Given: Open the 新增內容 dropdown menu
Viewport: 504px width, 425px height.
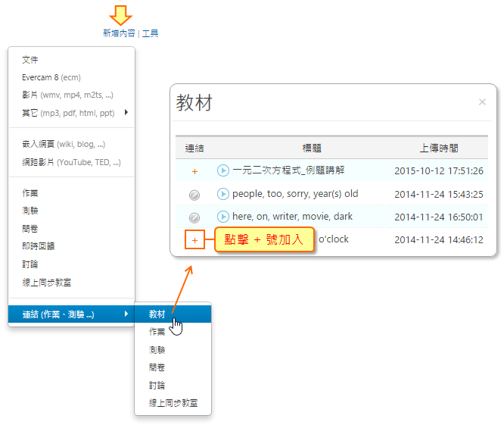Looking at the screenshot, I should 119,33.
